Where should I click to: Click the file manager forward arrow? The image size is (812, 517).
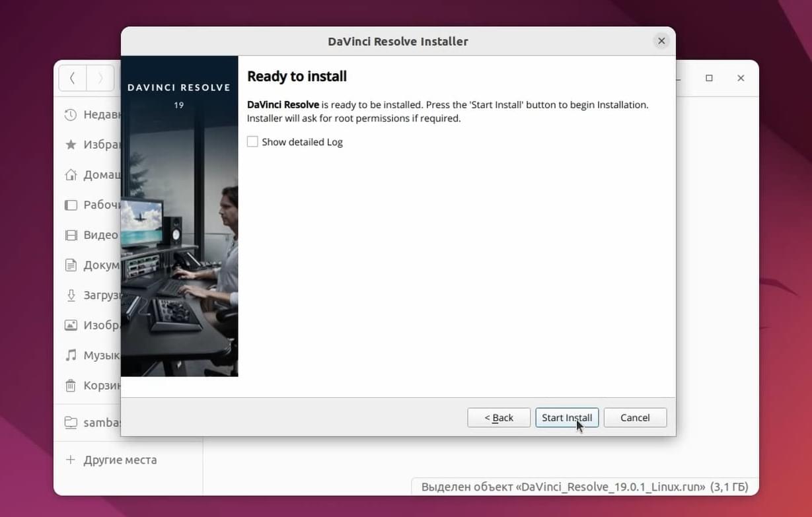click(100, 78)
